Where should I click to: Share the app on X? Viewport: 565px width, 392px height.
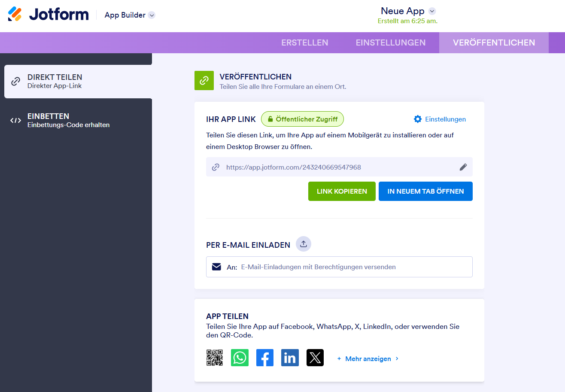click(315, 358)
